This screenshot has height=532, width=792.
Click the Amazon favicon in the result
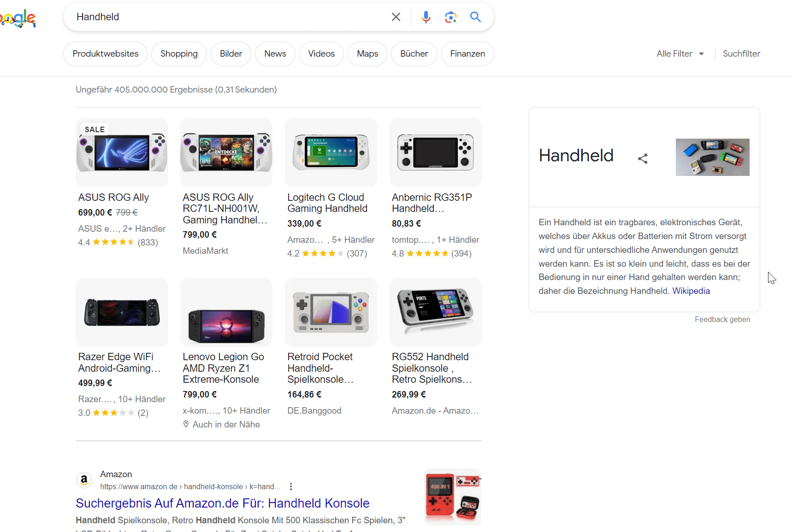[x=84, y=480]
